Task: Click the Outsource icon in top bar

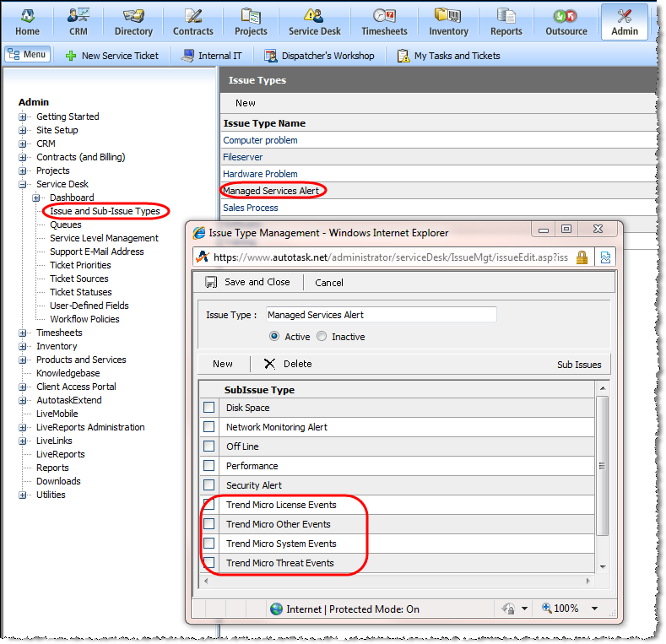Action: 566,16
